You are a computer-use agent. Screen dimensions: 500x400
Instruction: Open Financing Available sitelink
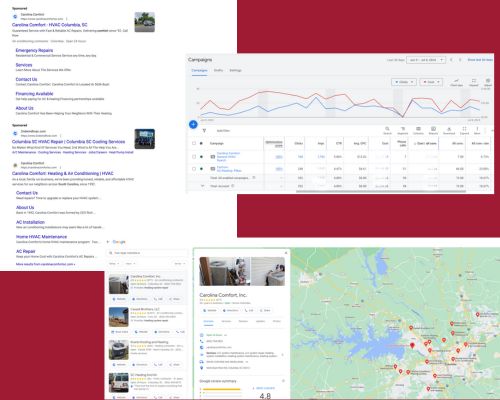point(34,94)
